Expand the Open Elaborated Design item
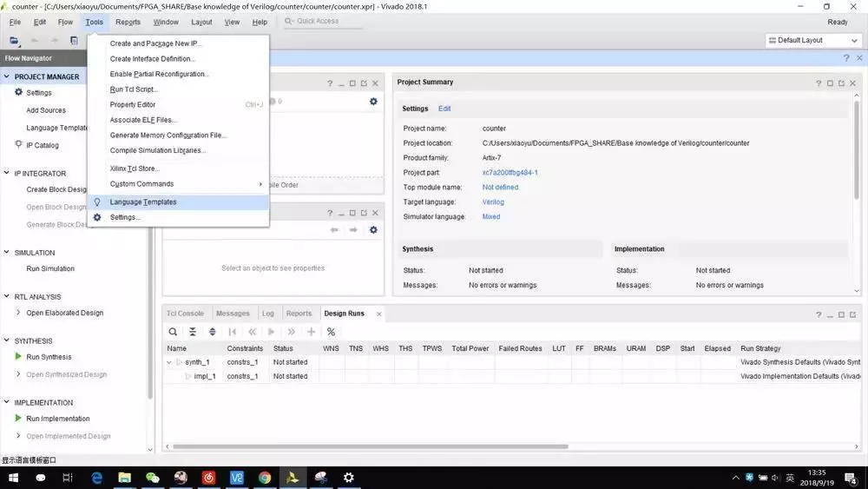This screenshot has width=868, height=489. coord(18,313)
